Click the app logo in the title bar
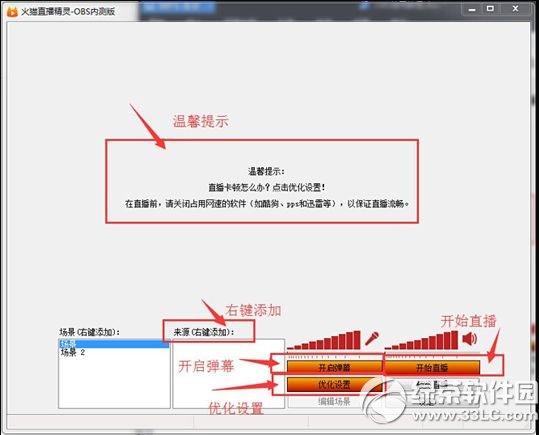The width and height of the screenshot is (539, 435). pyautogui.click(x=12, y=12)
